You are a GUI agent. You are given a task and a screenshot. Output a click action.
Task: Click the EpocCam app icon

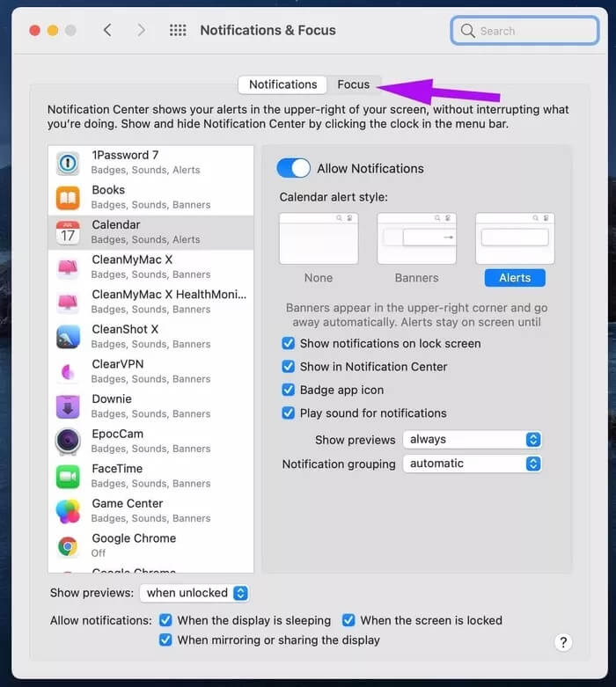[x=68, y=442]
